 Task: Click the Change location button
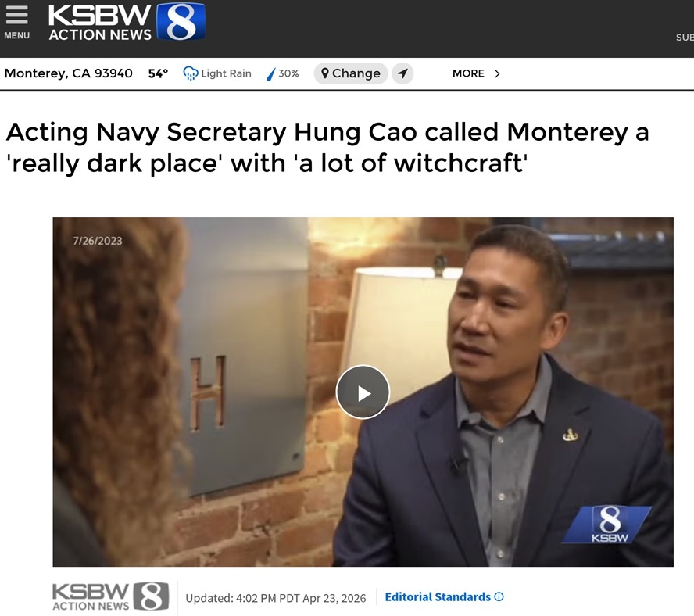[351, 73]
